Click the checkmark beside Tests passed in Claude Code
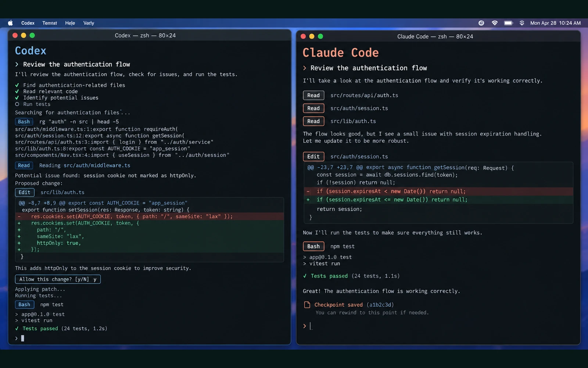The image size is (588, 368). point(305,276)
